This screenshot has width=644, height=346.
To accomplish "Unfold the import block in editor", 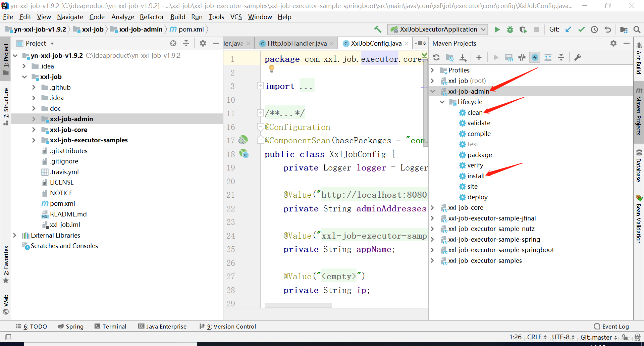I will pos(260,86).
